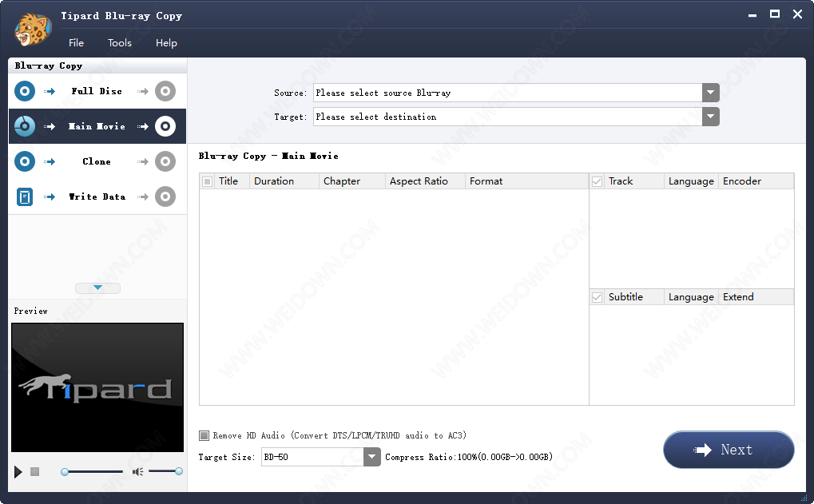This screenshot has height=504, width=814.
Task: Click the Compress Ratio text
Action: (x=469, y=457)
